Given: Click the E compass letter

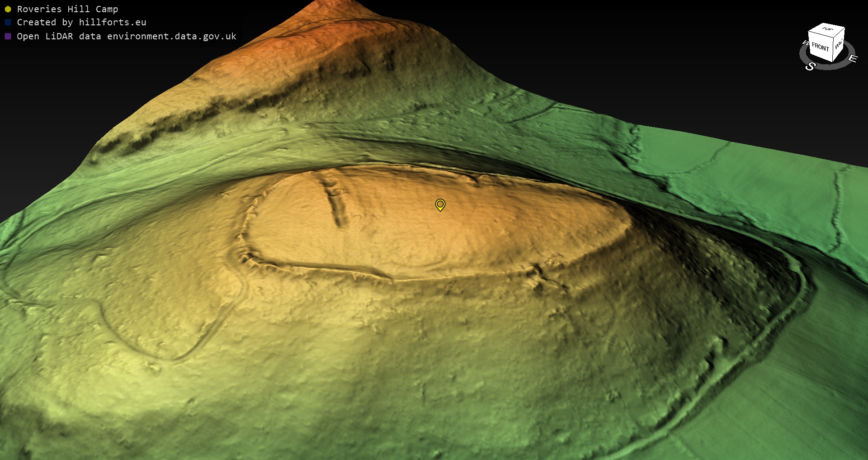Looking at the screenshot, I should pyautogui.click(x=852, y=58).
